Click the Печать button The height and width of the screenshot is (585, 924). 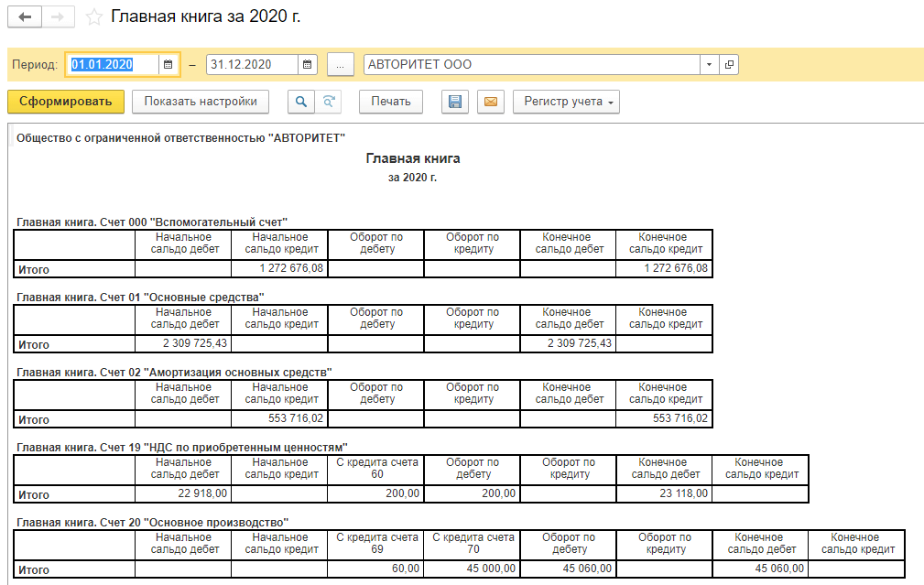(x=390, y=102)
